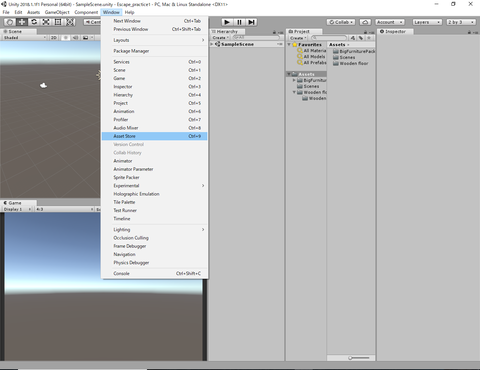Select the Rect transform tool

[x=58, y=22]
